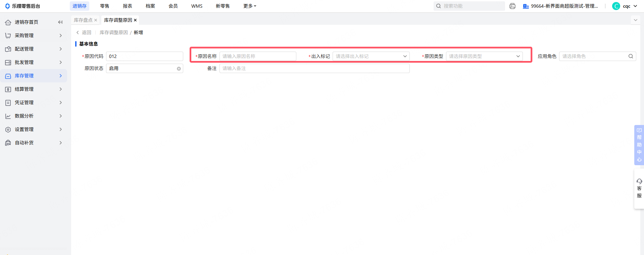This screenshot has width=644, height=255.
Task: Click the 采购管理 cart icon
Action: (8, 36)
